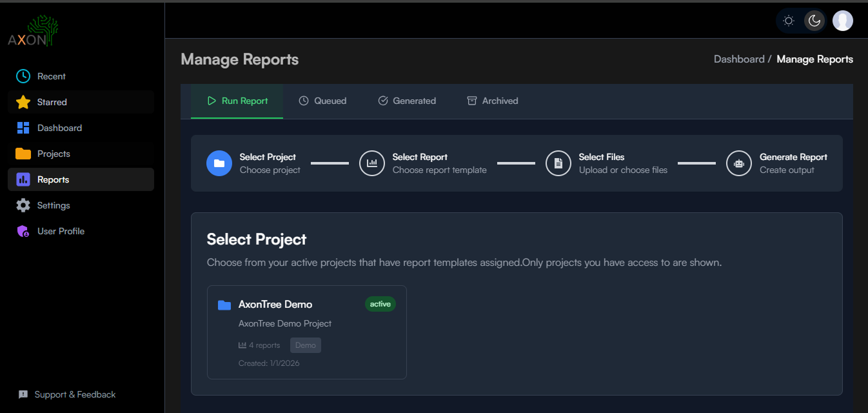The height and width of the screenshot is (413, 868).
Task: Switch to light mode sun toggle
Action: point(788,21)
